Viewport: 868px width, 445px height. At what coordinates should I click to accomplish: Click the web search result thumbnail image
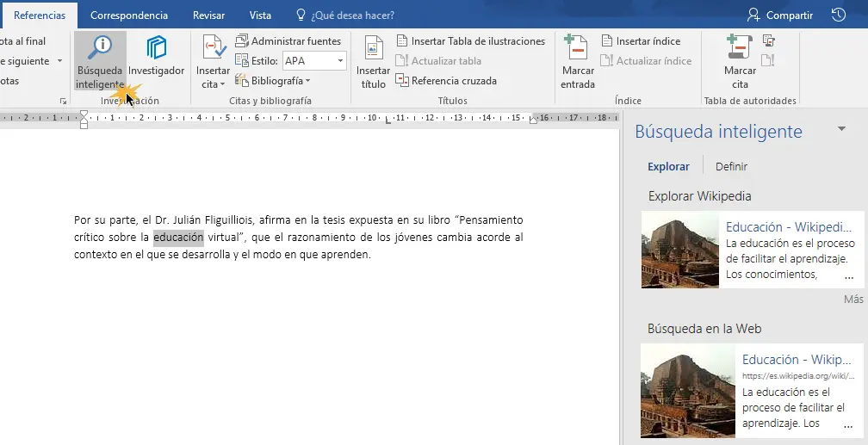[x=688, y=391]
